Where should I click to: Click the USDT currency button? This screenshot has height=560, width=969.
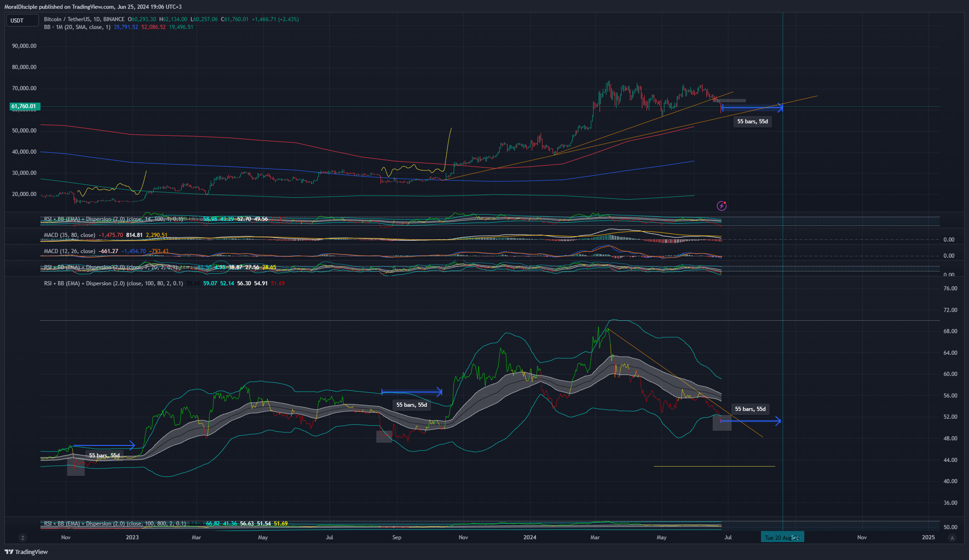click(22, 20)
